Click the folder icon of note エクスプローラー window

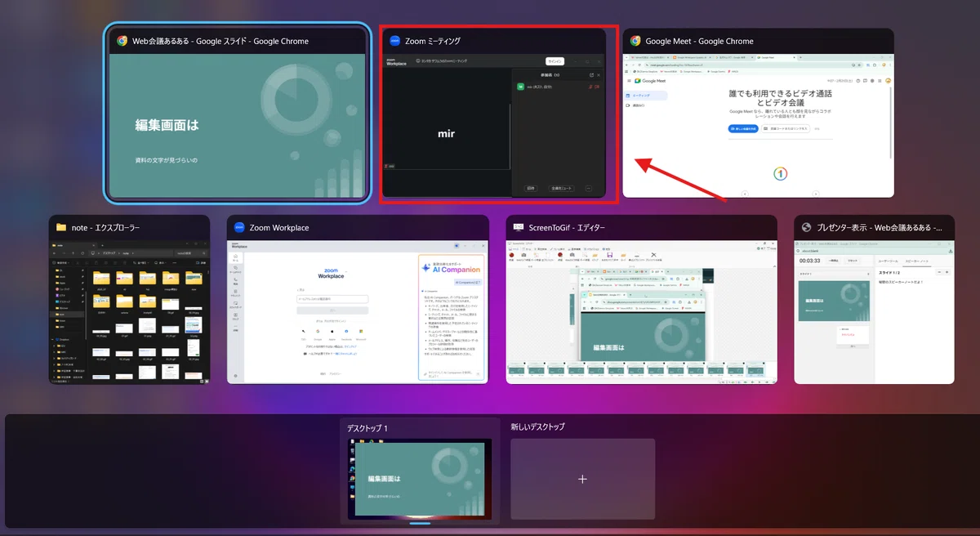tap(61, 228)
